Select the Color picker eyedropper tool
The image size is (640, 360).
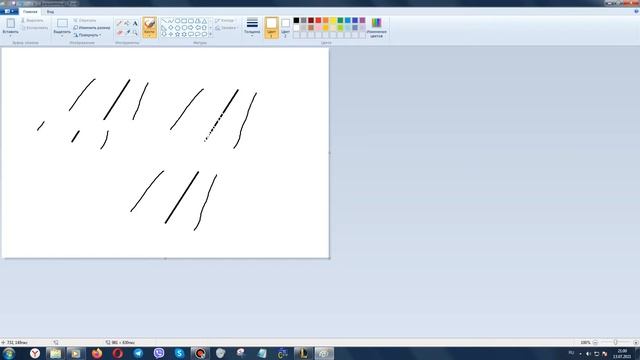point(127,32)
